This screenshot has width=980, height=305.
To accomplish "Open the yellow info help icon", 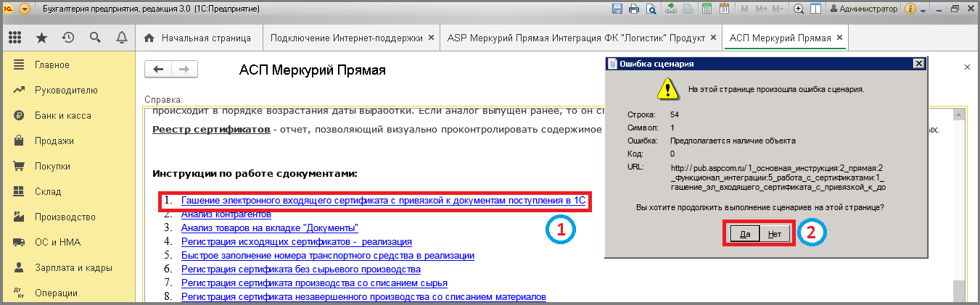I will [912, 9].
